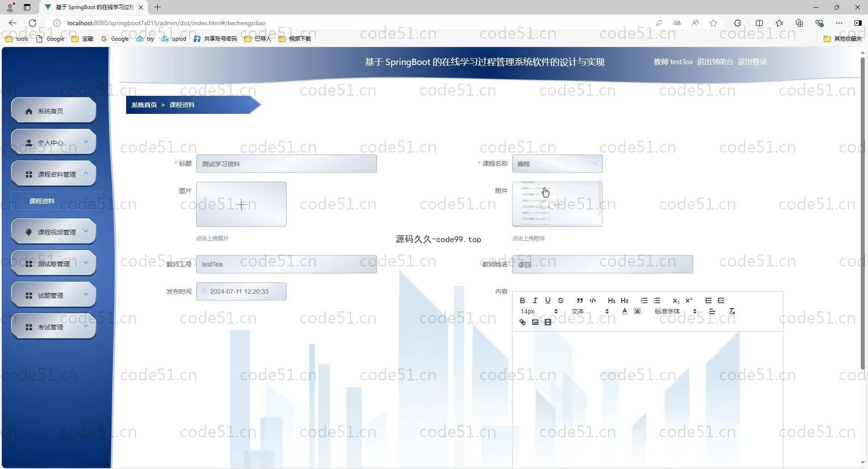
Task: Decrease indent in editor
Action: coord(708,300)
